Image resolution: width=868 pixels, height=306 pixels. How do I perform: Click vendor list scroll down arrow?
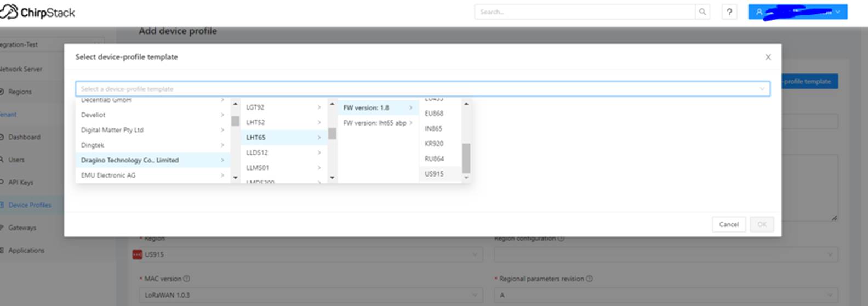tap(236, 178)
